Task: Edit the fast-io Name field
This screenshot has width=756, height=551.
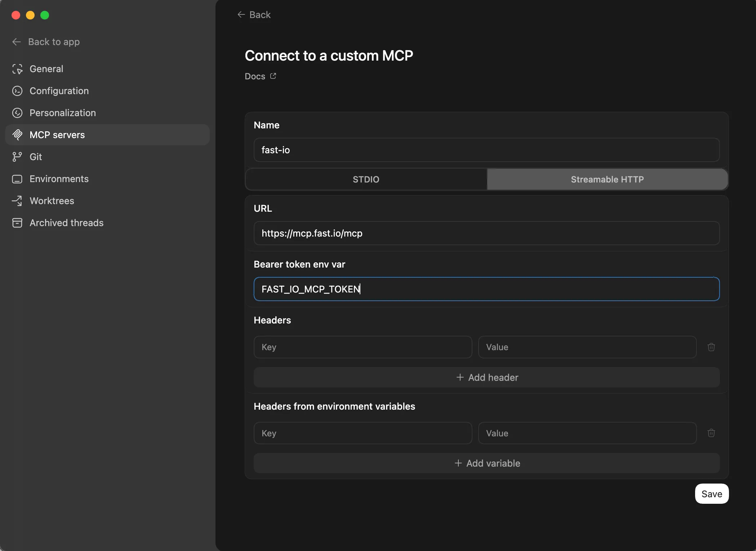Action: pyautogui.click(x=486, y=150)
